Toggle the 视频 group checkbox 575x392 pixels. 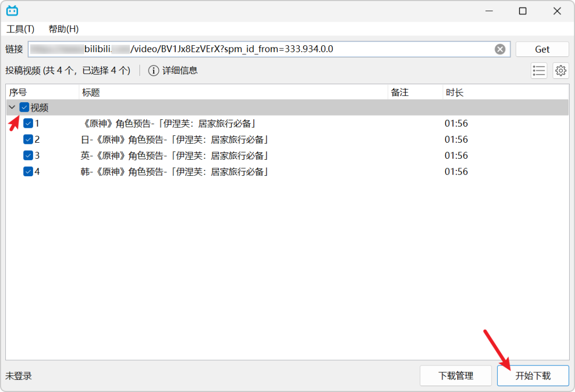click(24, 108)
